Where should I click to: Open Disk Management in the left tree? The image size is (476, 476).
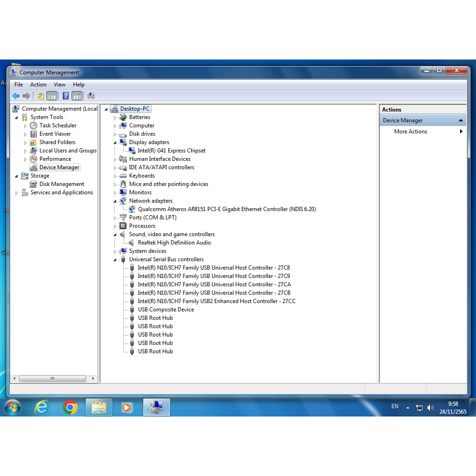[x=61, y=184]
